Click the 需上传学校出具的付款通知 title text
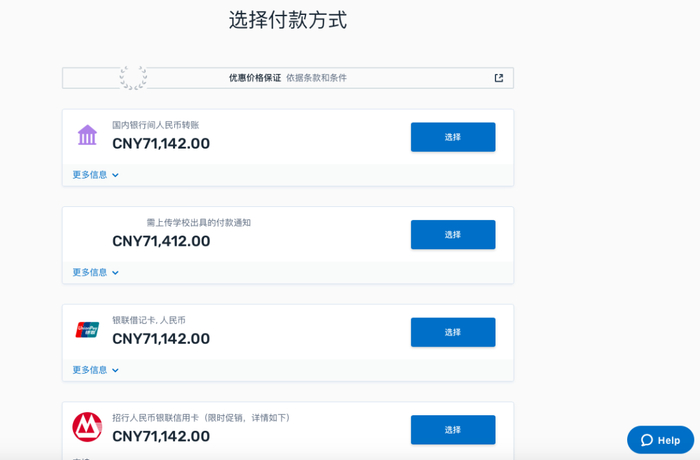The height and width of the screenshot is (460, 700). coord(198,222)
